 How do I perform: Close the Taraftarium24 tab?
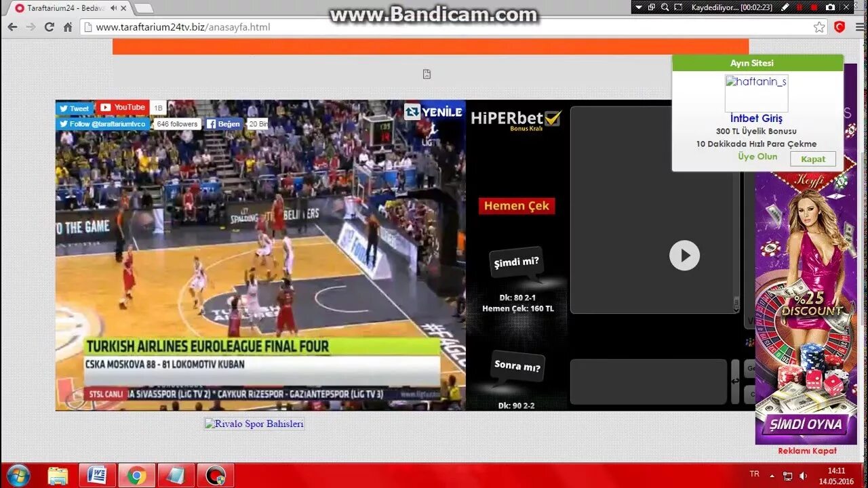pyautogui.click(x=123, y=8)
